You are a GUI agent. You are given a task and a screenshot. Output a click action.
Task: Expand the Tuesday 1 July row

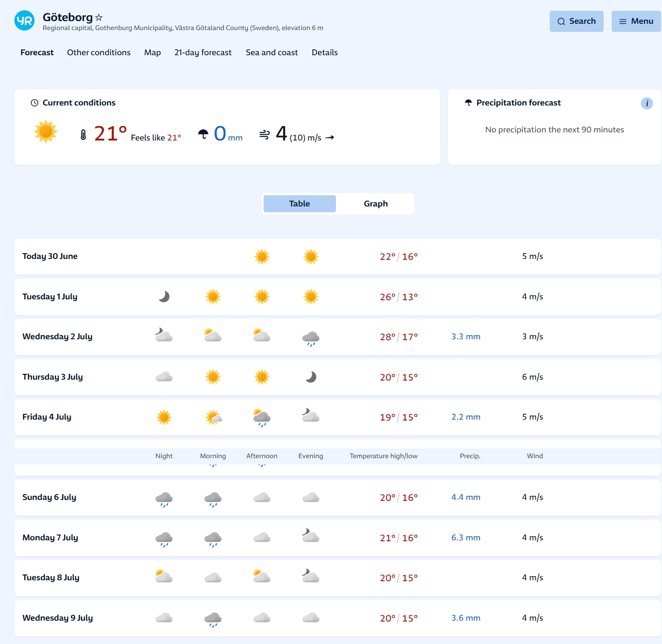(338, 297)
